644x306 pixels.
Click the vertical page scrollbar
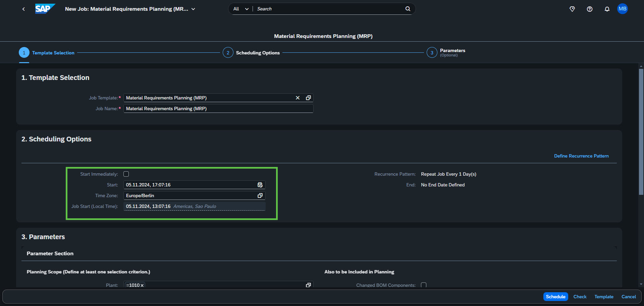(x=641, y=132)
